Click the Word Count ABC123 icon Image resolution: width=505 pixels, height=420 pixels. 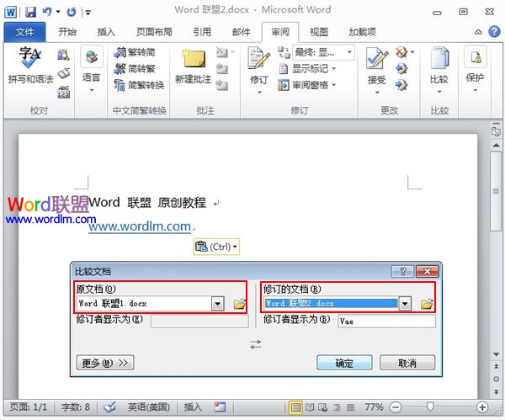coord(64,92)
